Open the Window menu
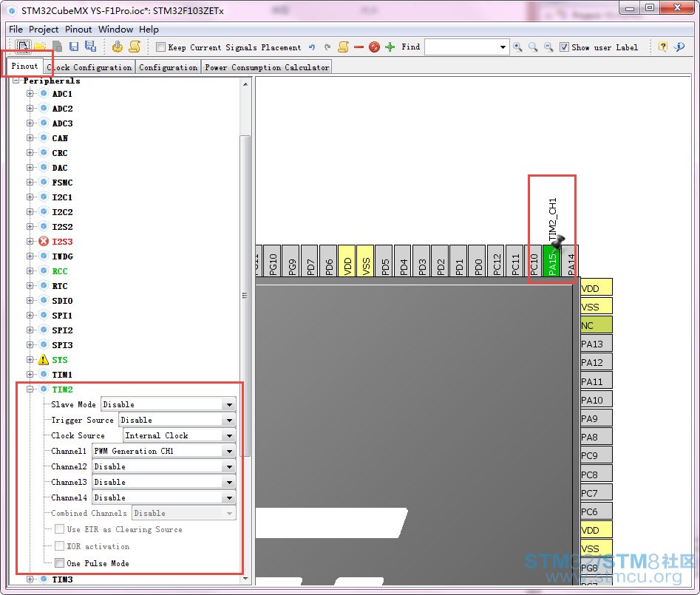 pyautogui.click(x=115, y=29)
